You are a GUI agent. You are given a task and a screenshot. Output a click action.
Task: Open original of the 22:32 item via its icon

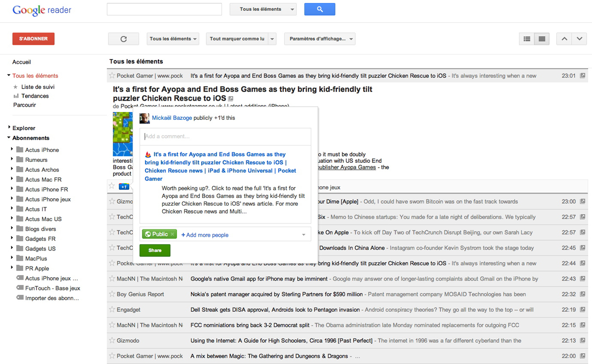pyautogui.click(x=583, y=294)
